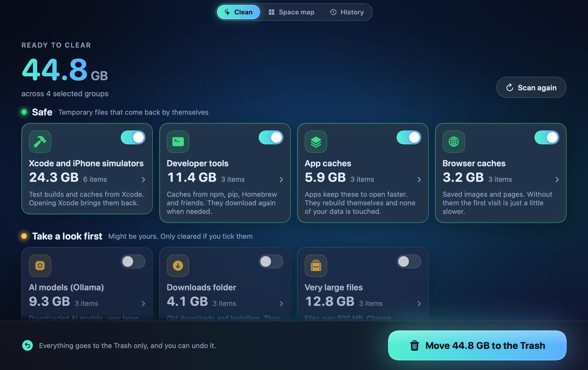The height and width of the screenshot is (370, 588).
Task: Click the "across 4 selected groups" text
Action: [65, 94]
